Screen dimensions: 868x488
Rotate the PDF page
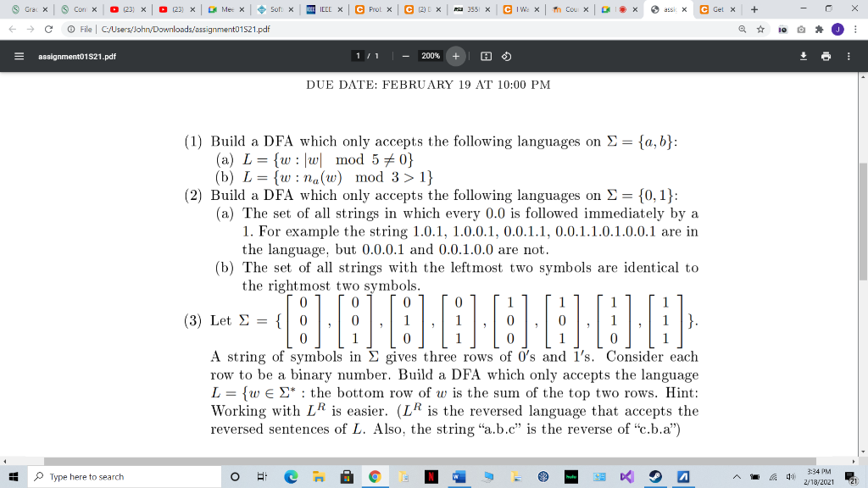pyautogui.click(x=507, y=56)
